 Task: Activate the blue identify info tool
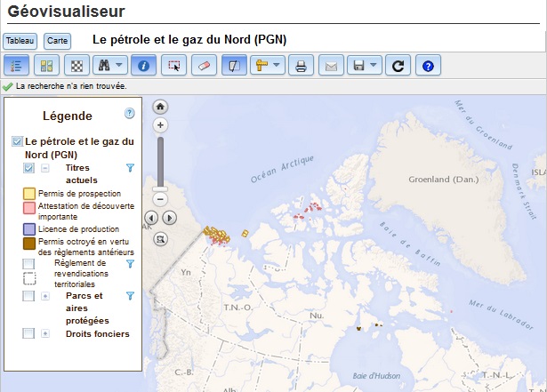[143, 65]
